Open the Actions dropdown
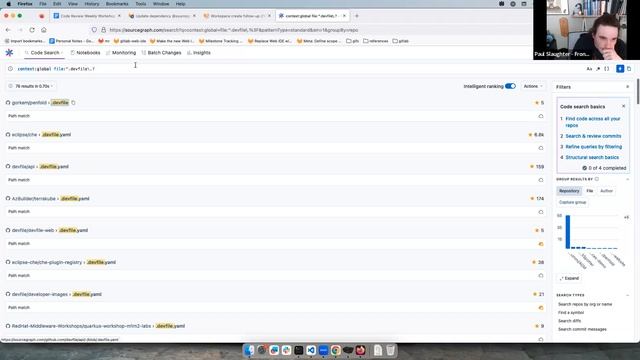The width and height of the screenshot is (640, 360). [x=533, y=86]
